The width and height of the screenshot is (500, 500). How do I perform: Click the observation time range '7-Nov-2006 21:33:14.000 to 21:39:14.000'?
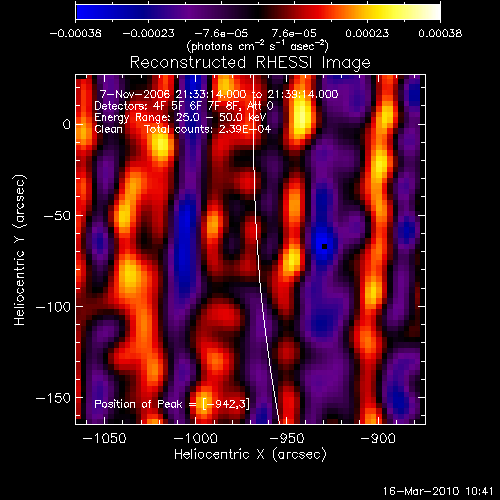click(219, 94)
